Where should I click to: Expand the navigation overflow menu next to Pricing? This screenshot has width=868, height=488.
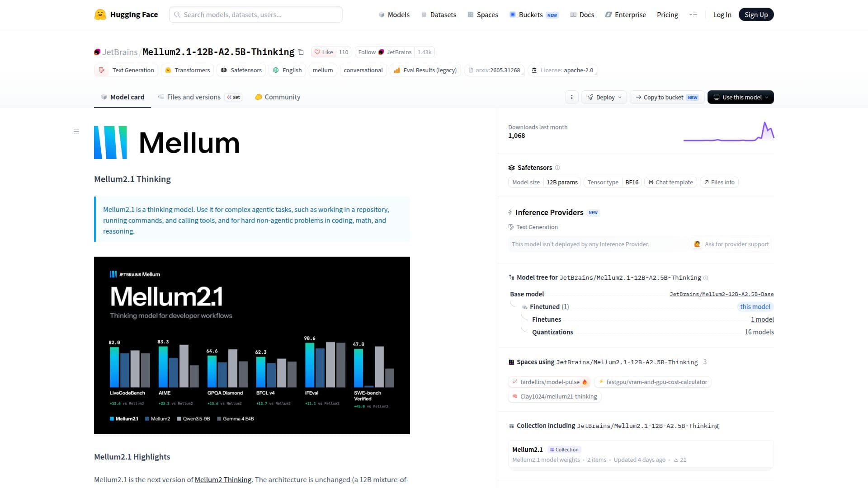coord(693,14)
